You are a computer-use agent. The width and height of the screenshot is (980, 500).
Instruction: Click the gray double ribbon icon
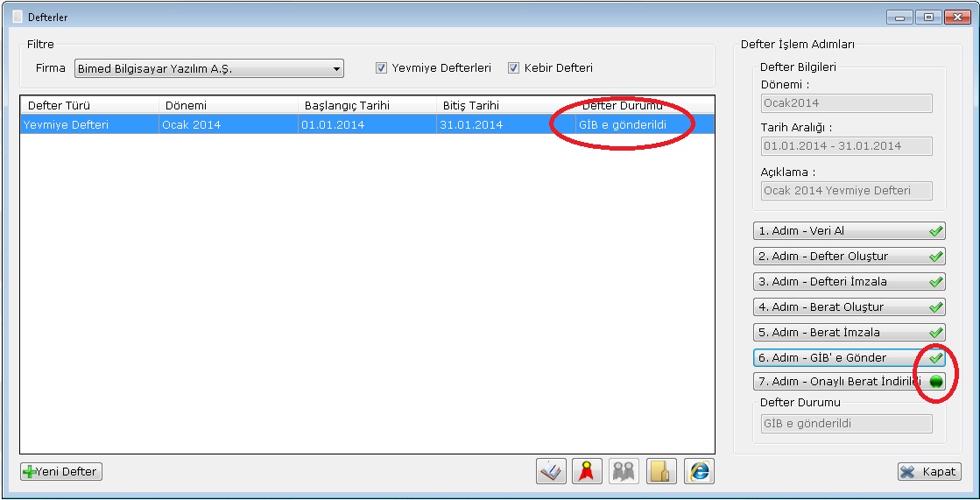coord(624,471)
